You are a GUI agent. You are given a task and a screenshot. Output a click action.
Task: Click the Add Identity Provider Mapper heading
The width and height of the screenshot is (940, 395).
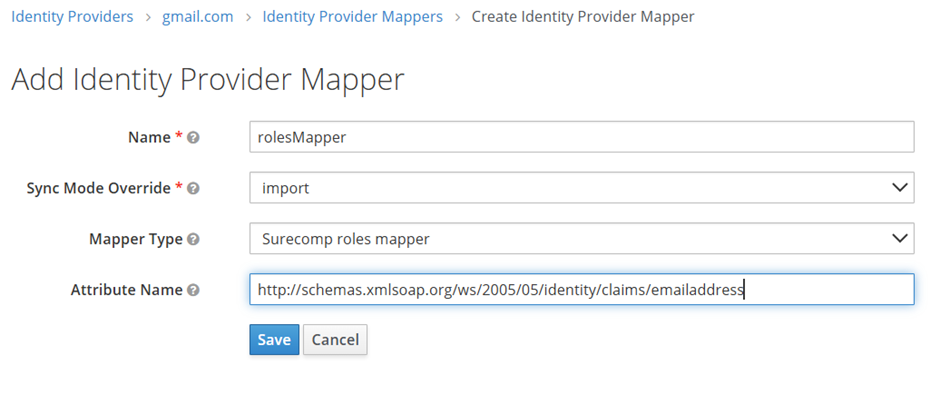click(207, 80)
